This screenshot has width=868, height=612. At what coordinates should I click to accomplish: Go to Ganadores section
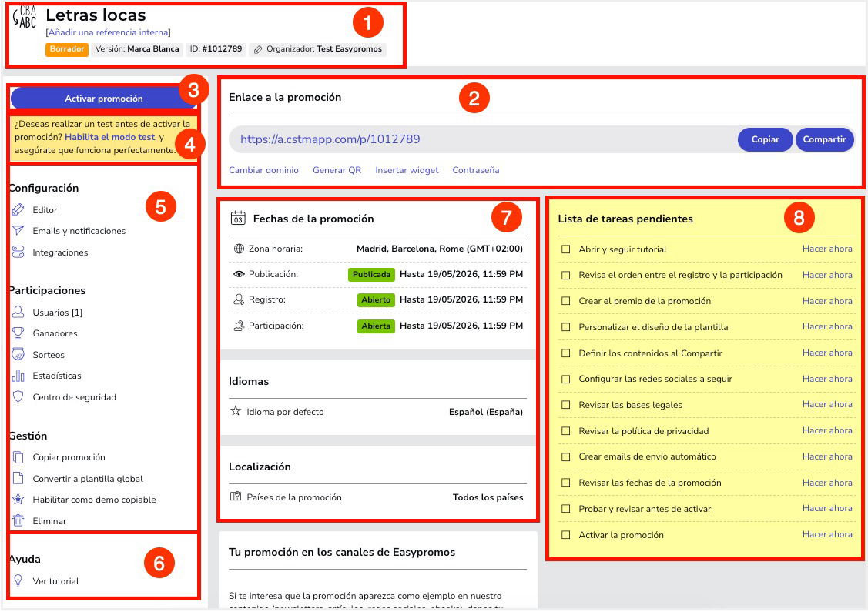click(55, 333)
